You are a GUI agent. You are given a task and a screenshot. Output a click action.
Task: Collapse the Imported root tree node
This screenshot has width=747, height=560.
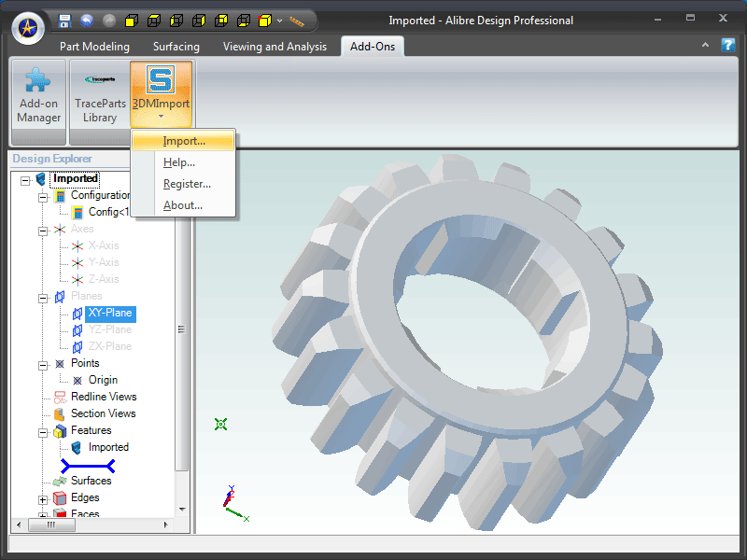(25, 178)
